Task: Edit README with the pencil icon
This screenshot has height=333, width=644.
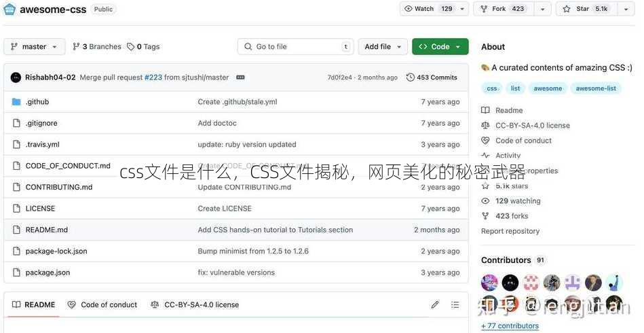Action: coord(435,305)
